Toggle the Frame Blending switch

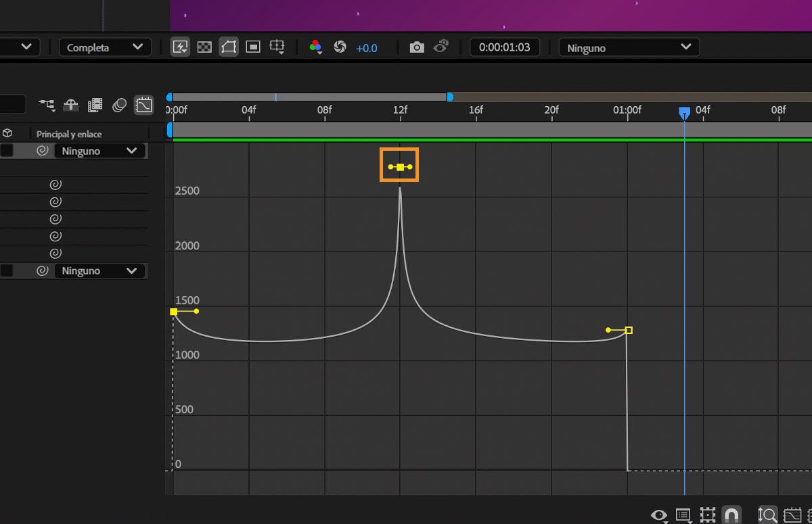[95, 105]
